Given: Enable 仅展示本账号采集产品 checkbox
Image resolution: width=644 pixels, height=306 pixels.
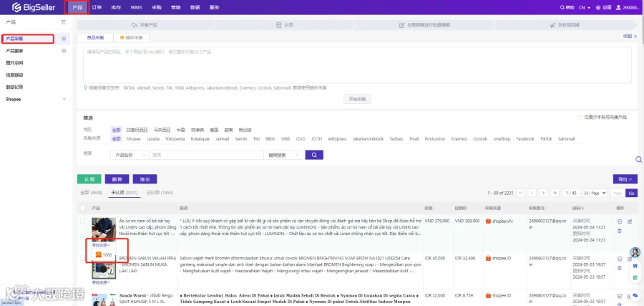Looking at the screenshot, I should (x=580, y=118).
